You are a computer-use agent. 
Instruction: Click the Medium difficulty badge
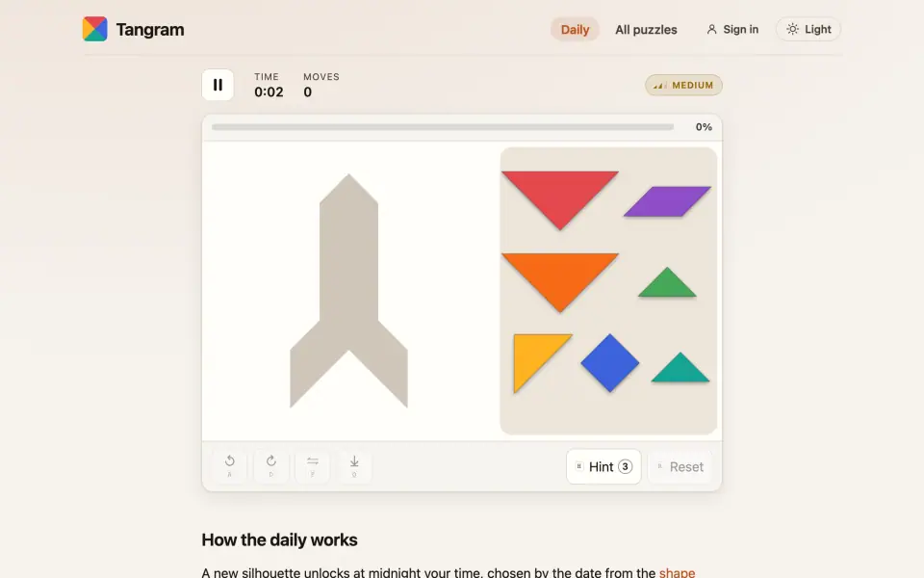[x=683, y=85]
